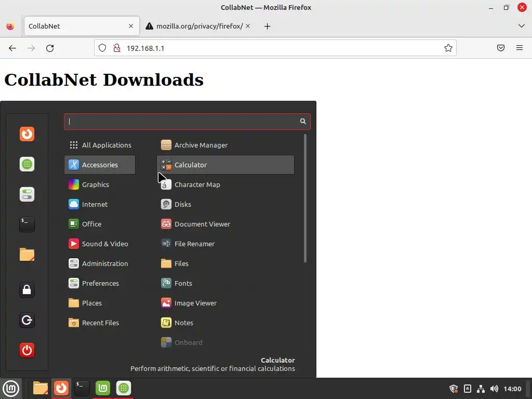Launch Fonts application
This screenshot has width=532, height=399.
coord(225,283)
